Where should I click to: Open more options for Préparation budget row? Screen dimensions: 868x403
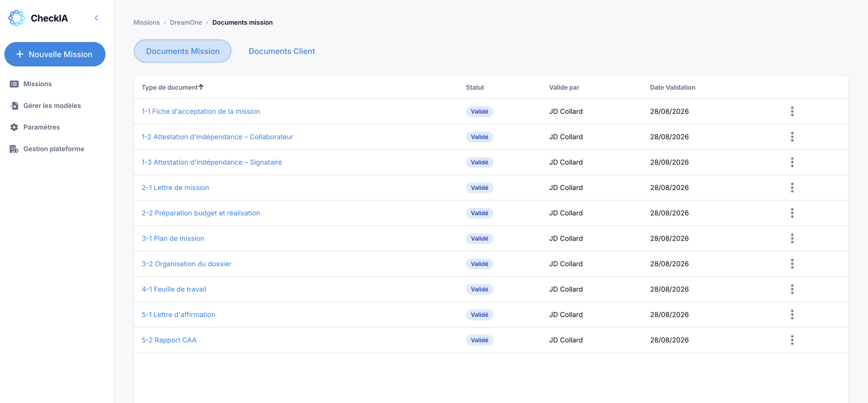point(792,213)
